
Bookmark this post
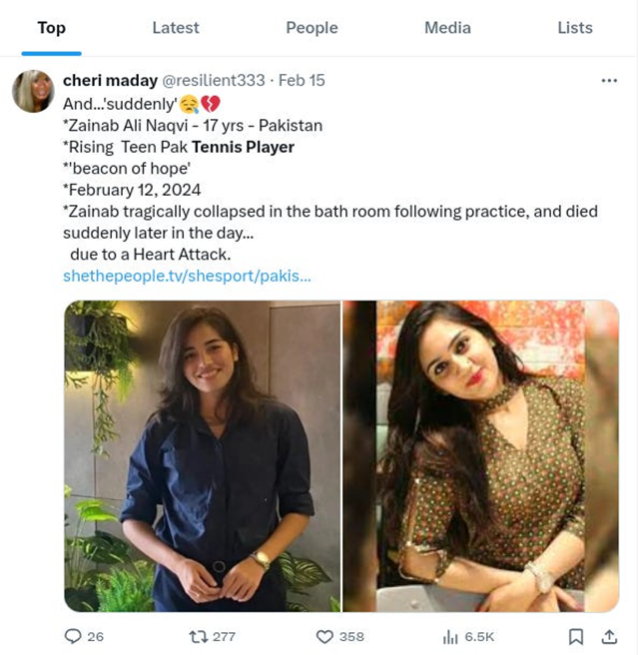click(576, 636)
